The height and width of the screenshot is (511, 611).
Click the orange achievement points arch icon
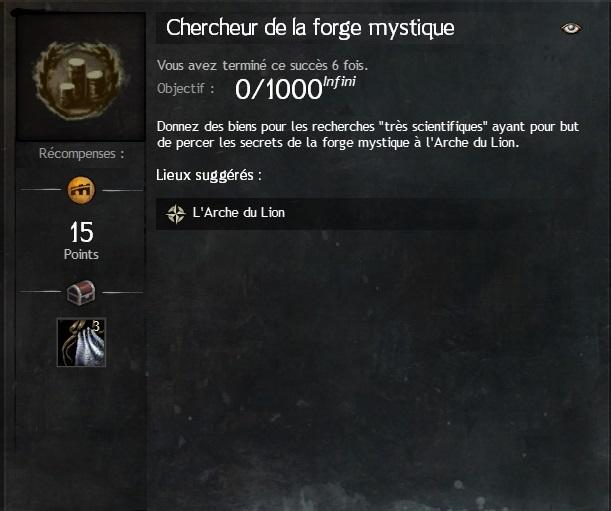pyautogui.click(x=81, y=190)
